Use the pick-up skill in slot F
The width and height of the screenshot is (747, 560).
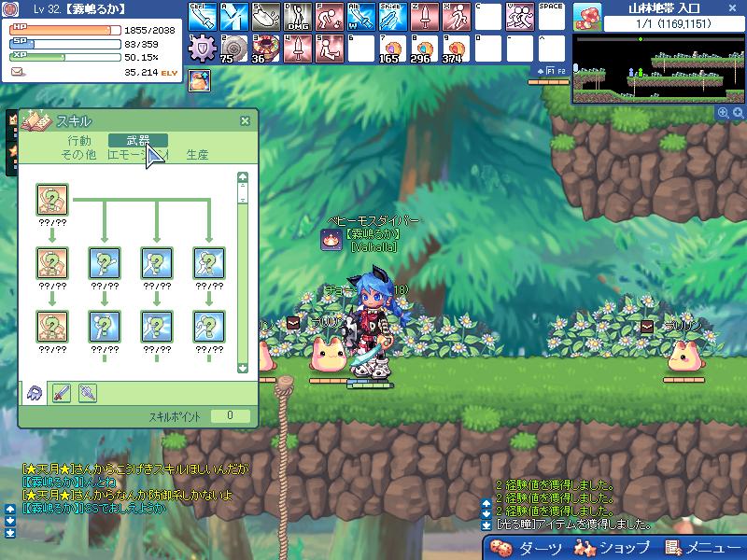330,17
